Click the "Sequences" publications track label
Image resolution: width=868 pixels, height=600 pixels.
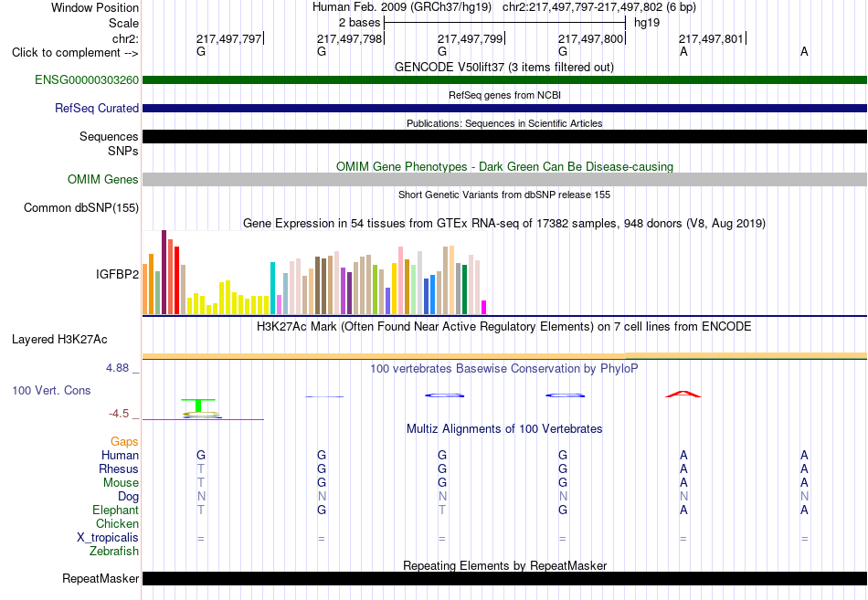[109, 136]
